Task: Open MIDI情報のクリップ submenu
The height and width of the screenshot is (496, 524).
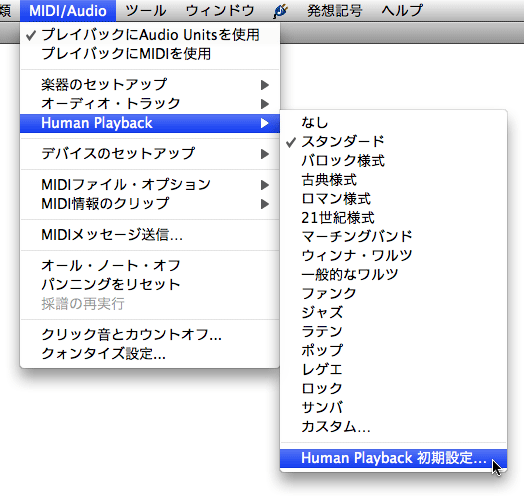Action: (x=150, y=204)
